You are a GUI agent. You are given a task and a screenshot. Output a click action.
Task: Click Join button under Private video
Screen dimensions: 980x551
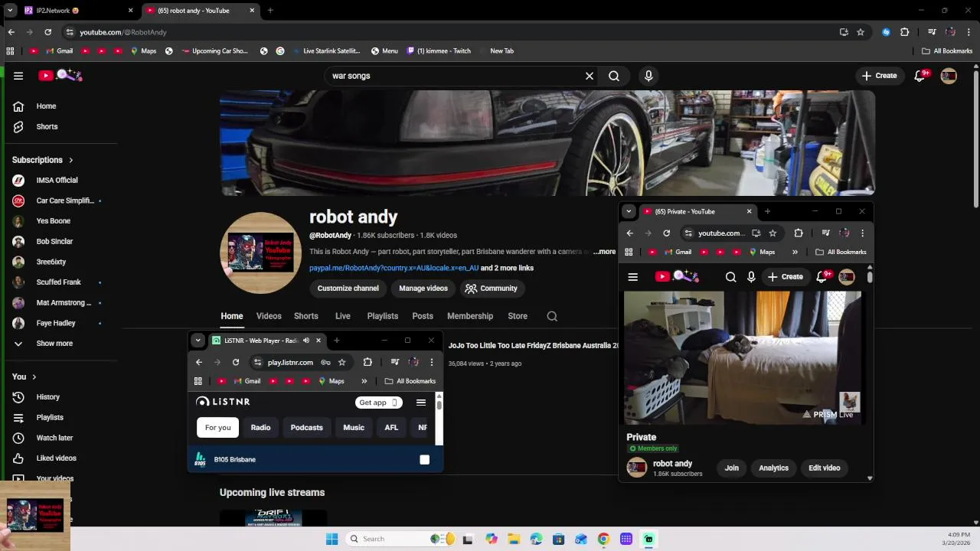click(x=732, y=468)
